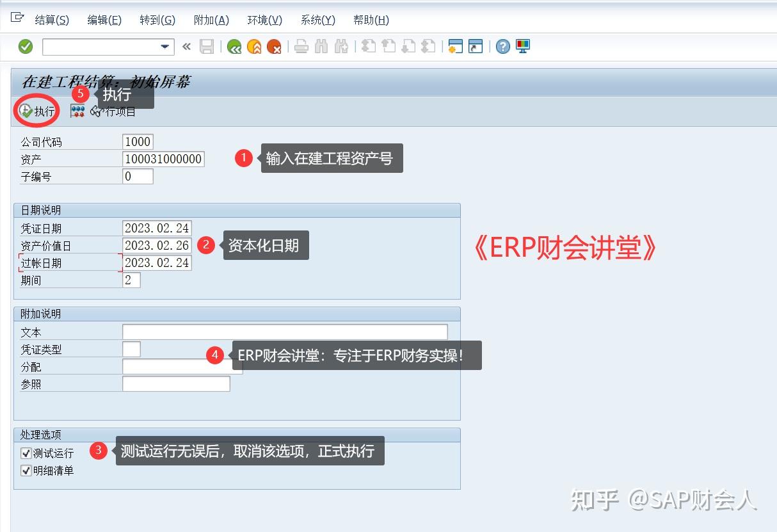Uncheck the 测试运行 checkbox
Screen dimensions: 777x532
(26, 453)
